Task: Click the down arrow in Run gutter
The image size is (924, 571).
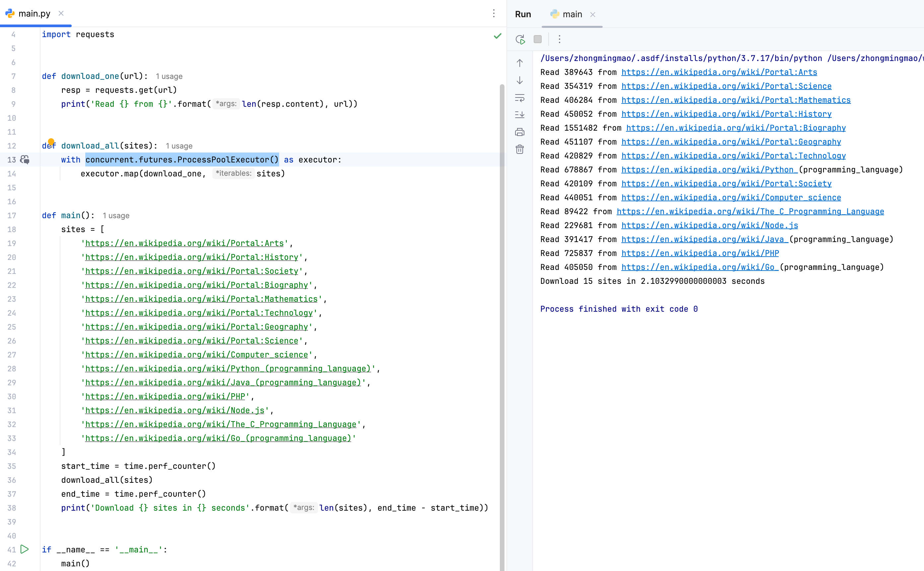Action: [x=520, y=81]
